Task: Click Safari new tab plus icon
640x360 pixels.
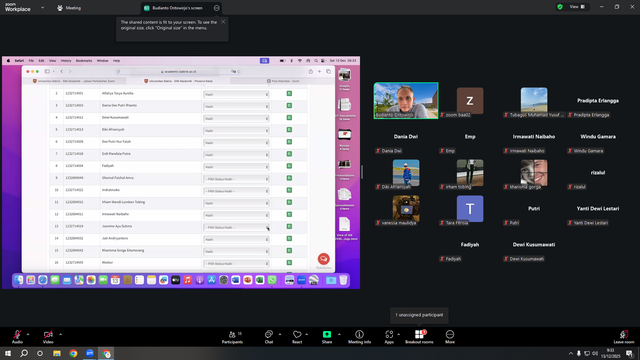Action: 320,71
